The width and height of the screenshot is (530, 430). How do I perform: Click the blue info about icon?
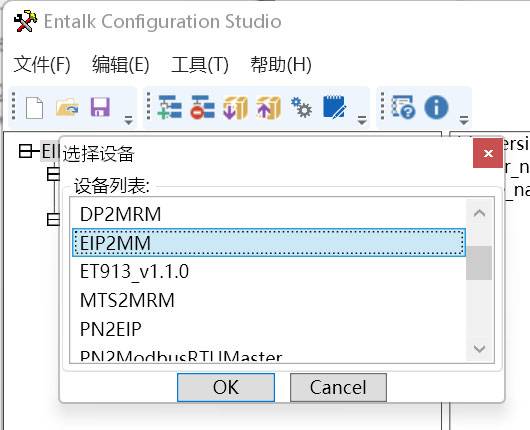tap(436, 107)
